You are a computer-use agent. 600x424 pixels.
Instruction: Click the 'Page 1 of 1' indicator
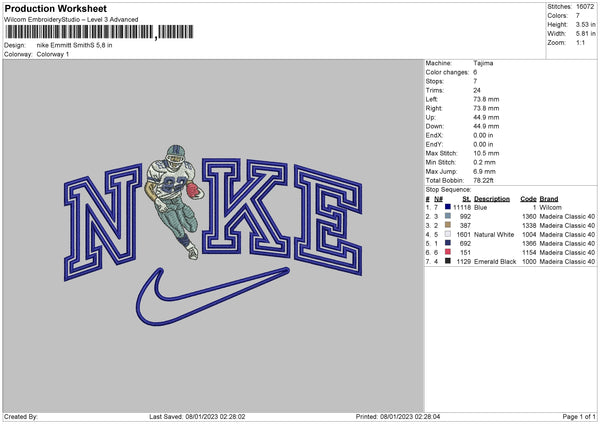(579, 417)
